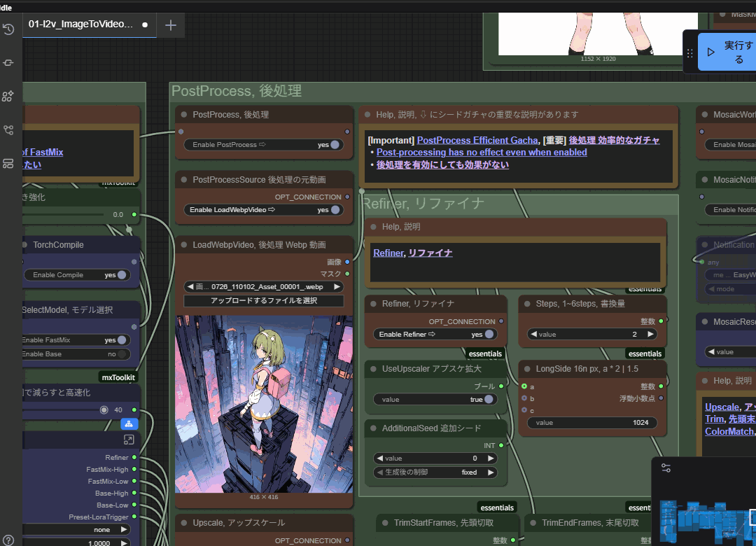Collapse the Steps, 1~6steps node dot
Screen dimensions: 756x546
527,303
